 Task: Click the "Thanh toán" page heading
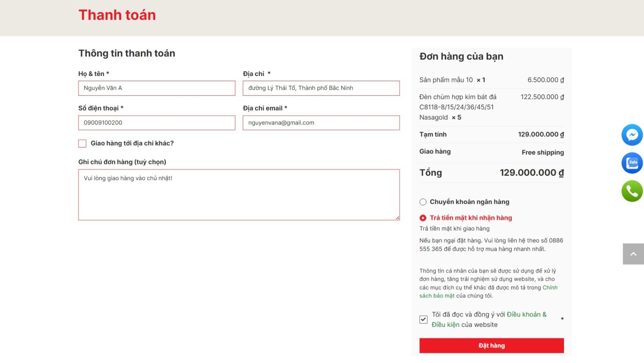coord(117,15)
